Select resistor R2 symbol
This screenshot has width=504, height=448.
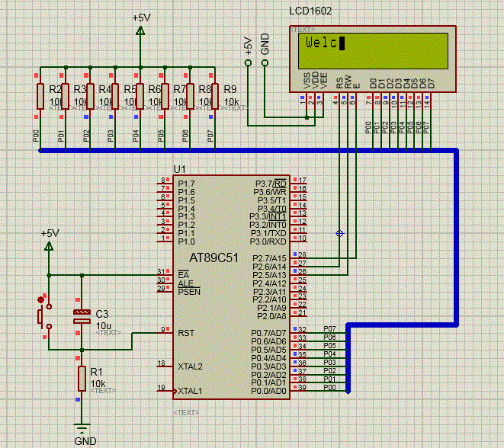(40, 96)
